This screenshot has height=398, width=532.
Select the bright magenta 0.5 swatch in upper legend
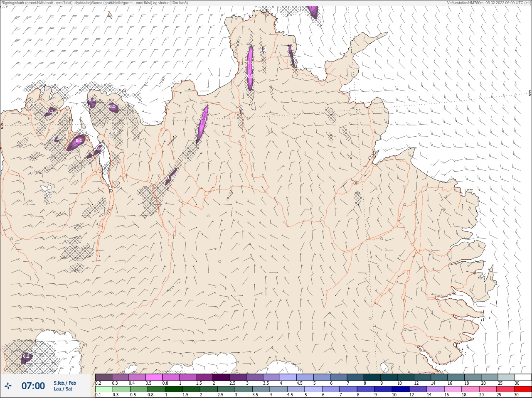pos(154,377)
